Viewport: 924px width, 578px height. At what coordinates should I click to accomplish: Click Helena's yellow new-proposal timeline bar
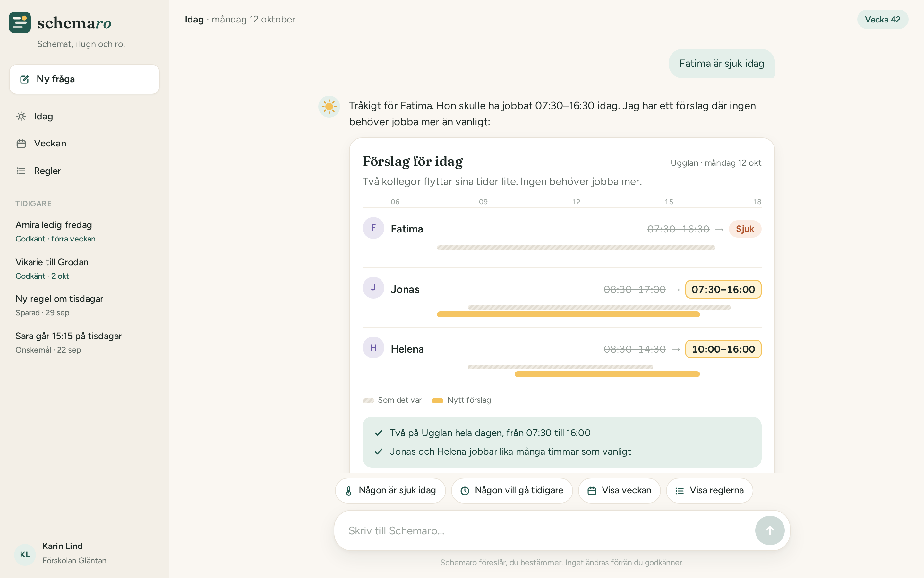(607, 374)
